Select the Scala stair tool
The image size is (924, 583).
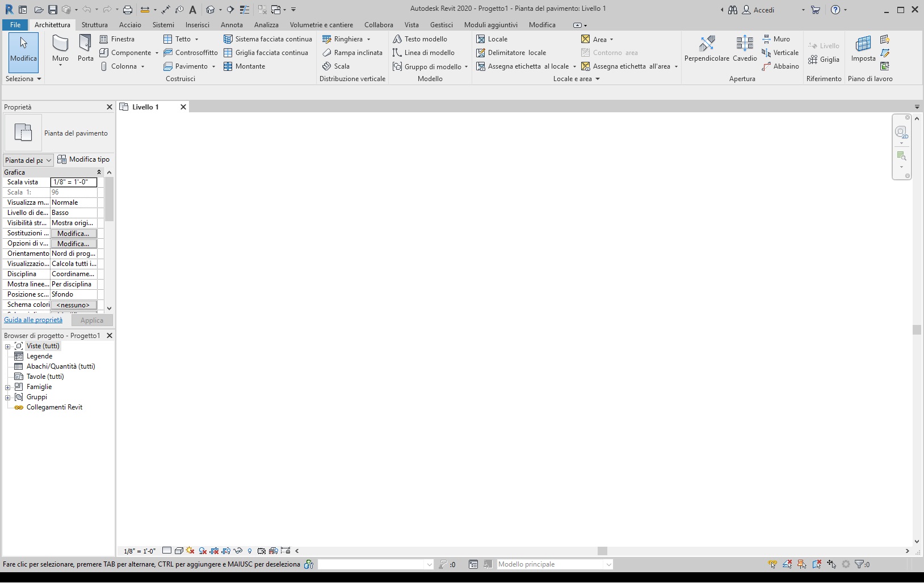(x=336, y=66)
